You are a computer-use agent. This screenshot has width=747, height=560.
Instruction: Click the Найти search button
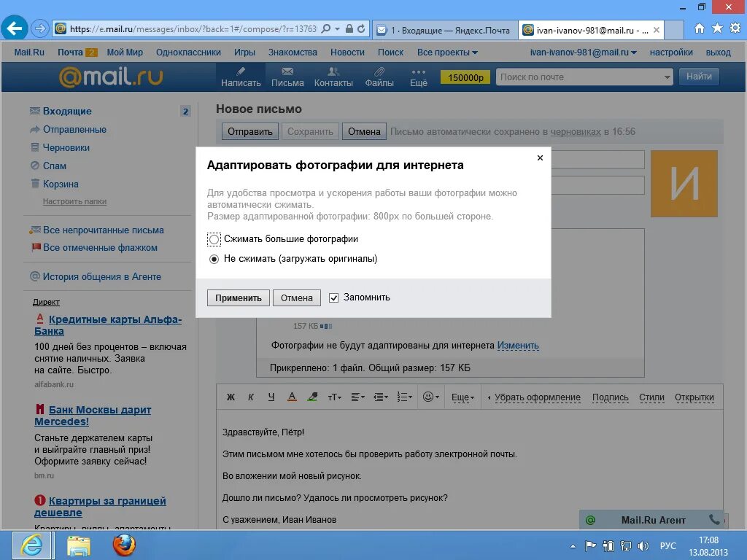pos(699,77)
